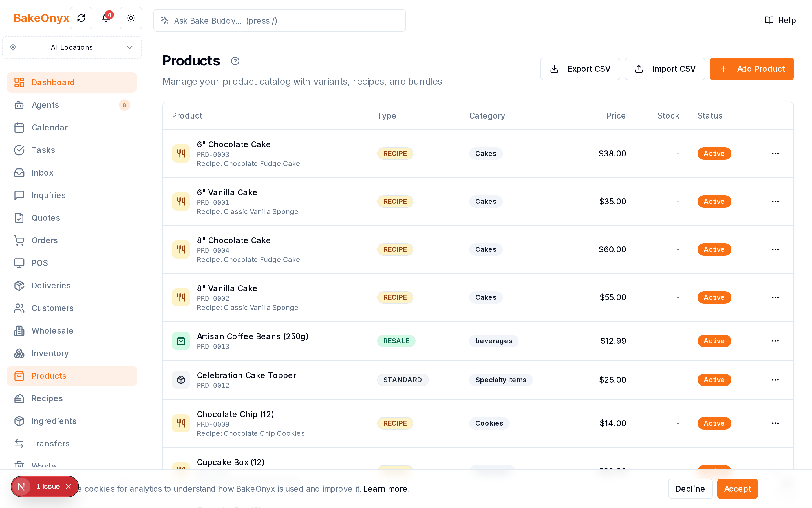Viewport: 812px width, 508px height.
Task: Click box icon for Celebration Cake Topper
Action: (181, 380)
